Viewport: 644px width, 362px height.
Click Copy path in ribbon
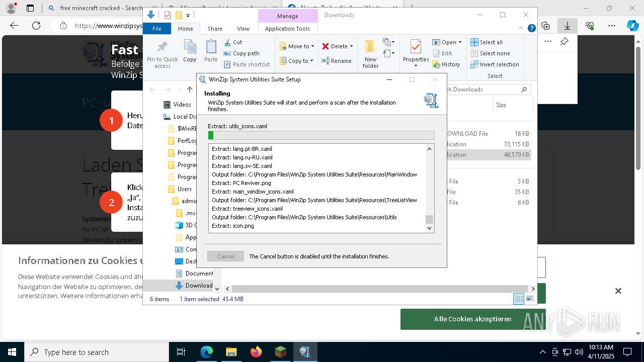(242, 53)
